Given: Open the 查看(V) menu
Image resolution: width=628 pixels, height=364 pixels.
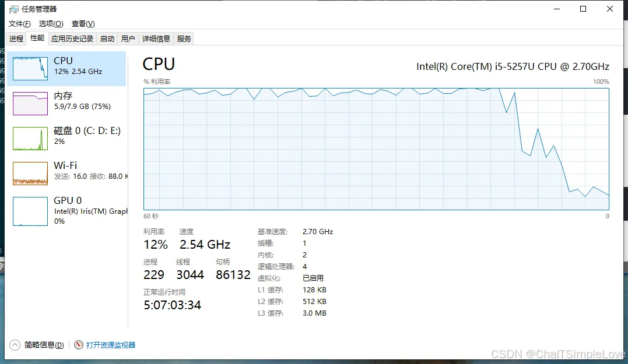Looking at the screenshot, I should 83,24.
